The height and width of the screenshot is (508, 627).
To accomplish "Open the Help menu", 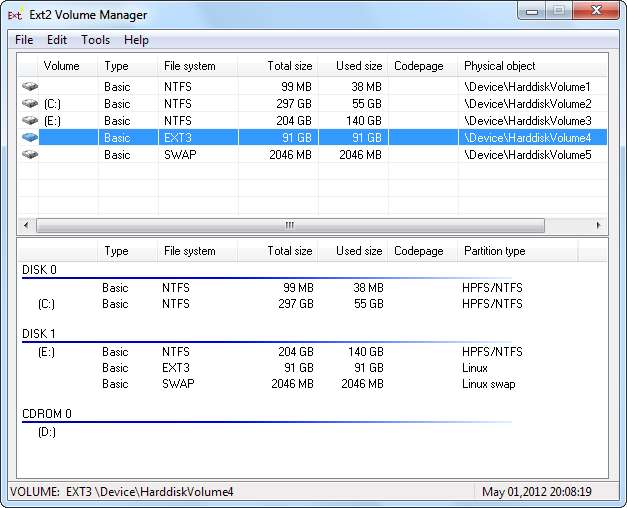I will click(x=136, y=40).
